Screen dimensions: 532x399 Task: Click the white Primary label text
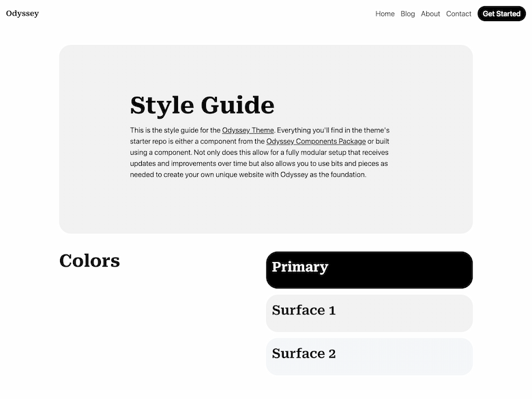pos(299,267)
